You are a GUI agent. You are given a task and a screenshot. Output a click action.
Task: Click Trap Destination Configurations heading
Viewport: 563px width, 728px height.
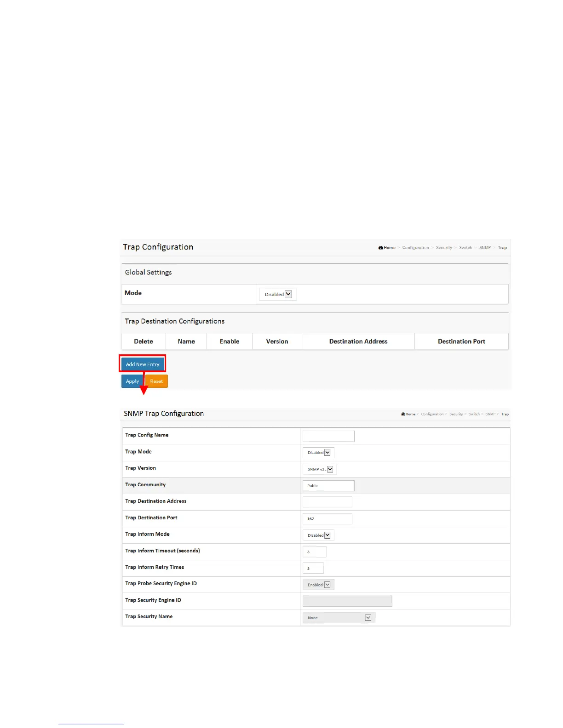pos(175,321)
